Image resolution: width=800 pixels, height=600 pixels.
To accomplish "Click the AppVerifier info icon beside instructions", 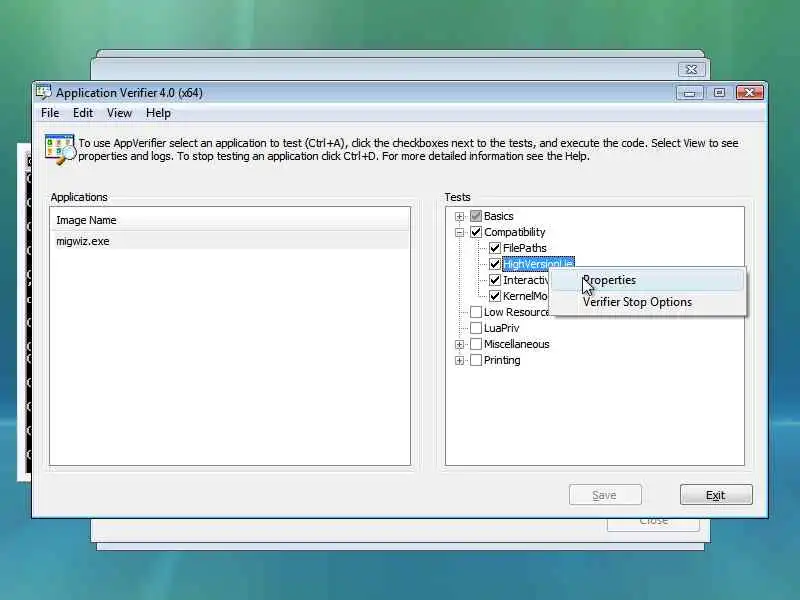I will point(60,149).
